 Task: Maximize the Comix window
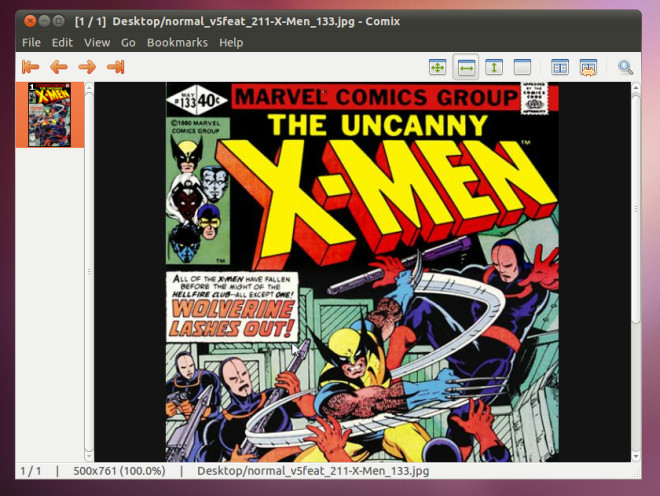coord(59,21)
